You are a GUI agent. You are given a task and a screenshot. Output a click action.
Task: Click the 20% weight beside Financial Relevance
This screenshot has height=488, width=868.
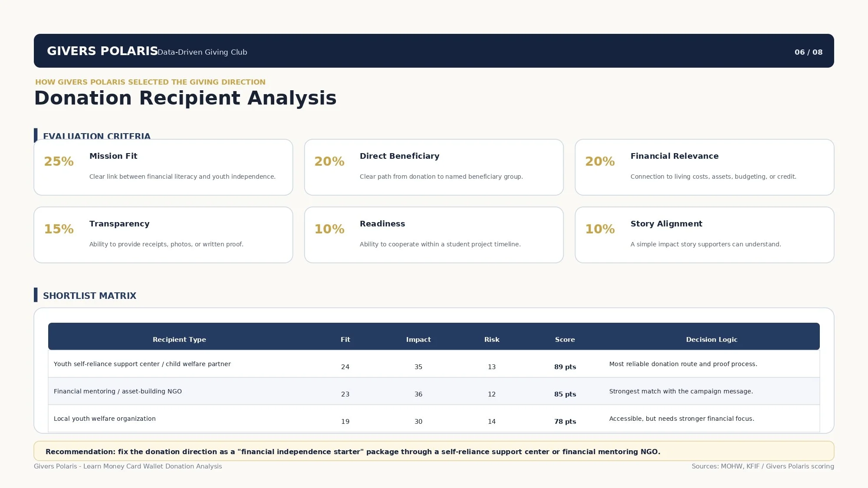pyautogui.click(x=600, y=161)
